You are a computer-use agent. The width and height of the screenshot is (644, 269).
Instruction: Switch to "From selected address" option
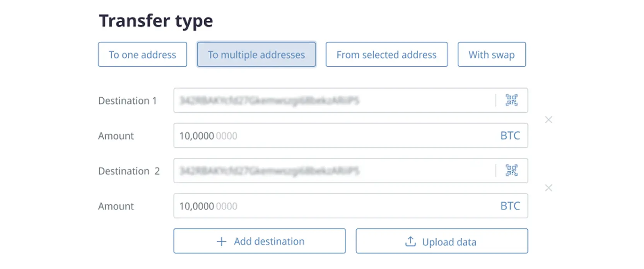386,54
